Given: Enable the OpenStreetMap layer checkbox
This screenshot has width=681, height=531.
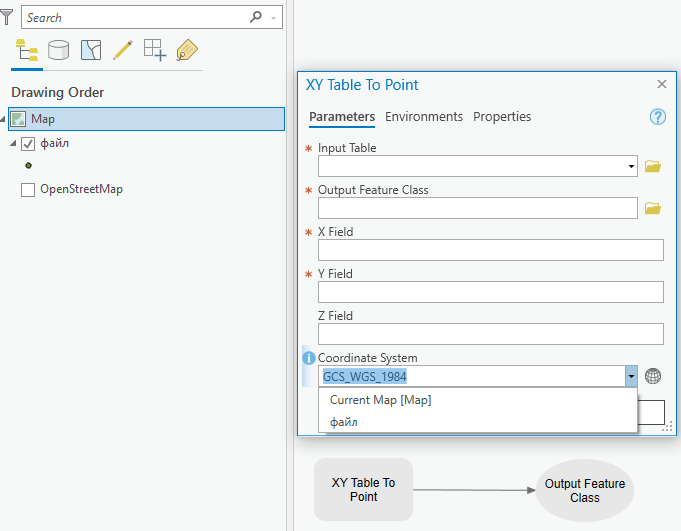Looking at the screenshot, I should (28, 189).
